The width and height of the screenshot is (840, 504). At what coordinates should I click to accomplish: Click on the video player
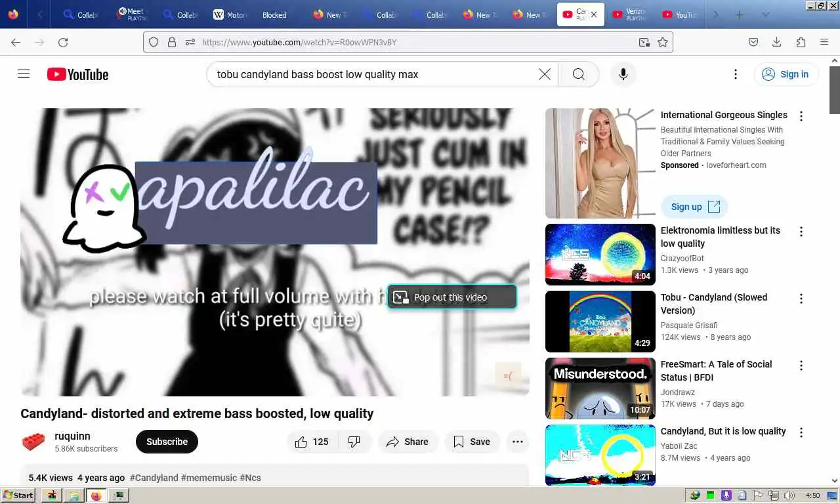[275, 252]
